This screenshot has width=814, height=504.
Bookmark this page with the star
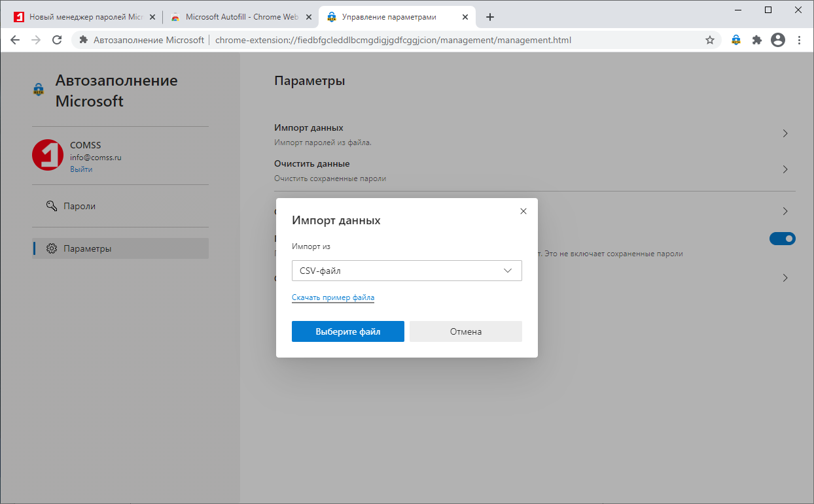(x=710, y=40)
